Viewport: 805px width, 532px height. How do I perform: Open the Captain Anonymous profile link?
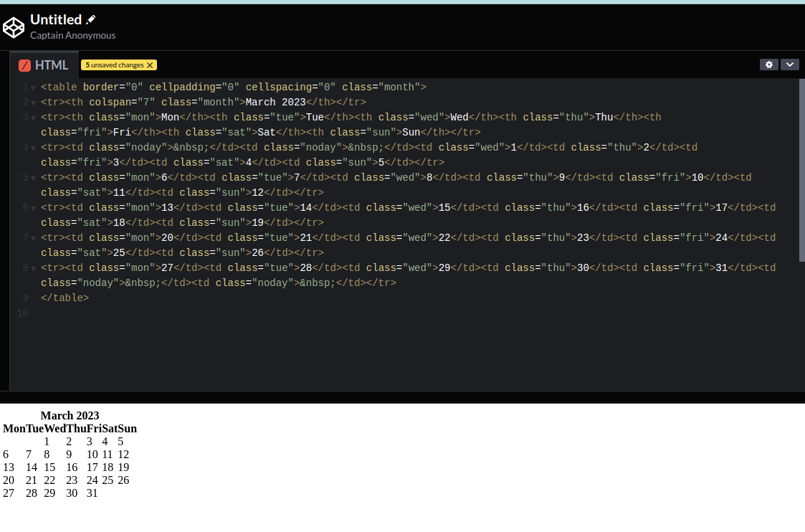tap(72, 35)
